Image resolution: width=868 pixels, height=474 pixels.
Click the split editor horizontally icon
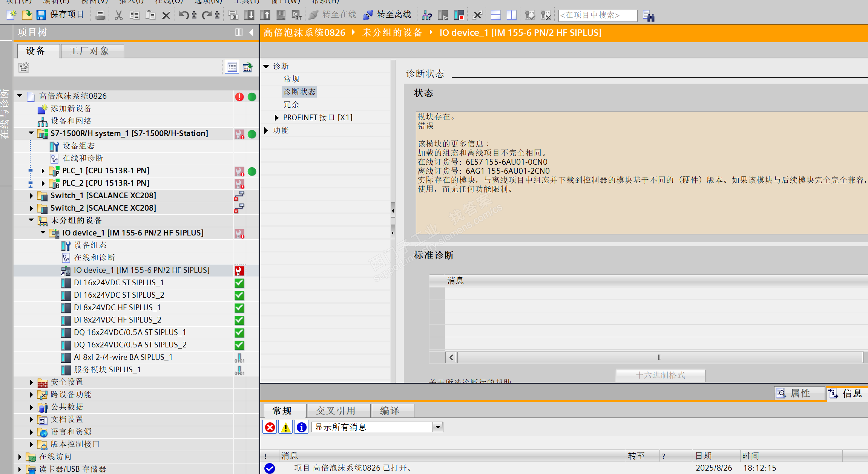click(496, 15)
